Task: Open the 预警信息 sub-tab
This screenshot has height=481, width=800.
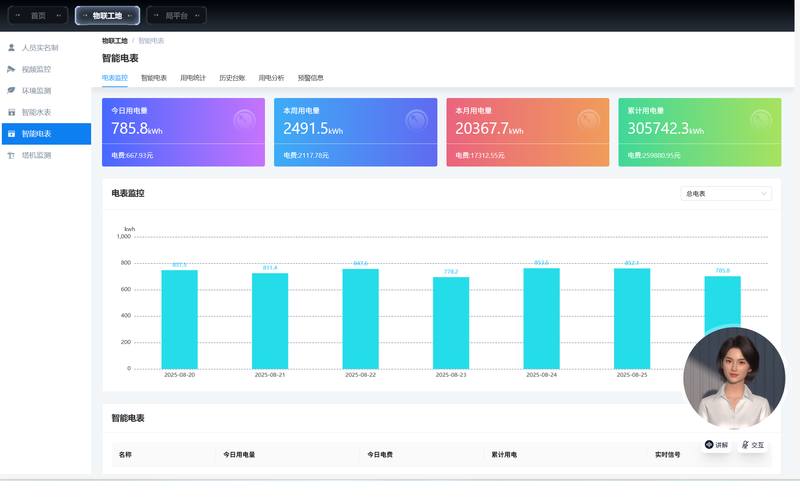Action: (310, 78)
